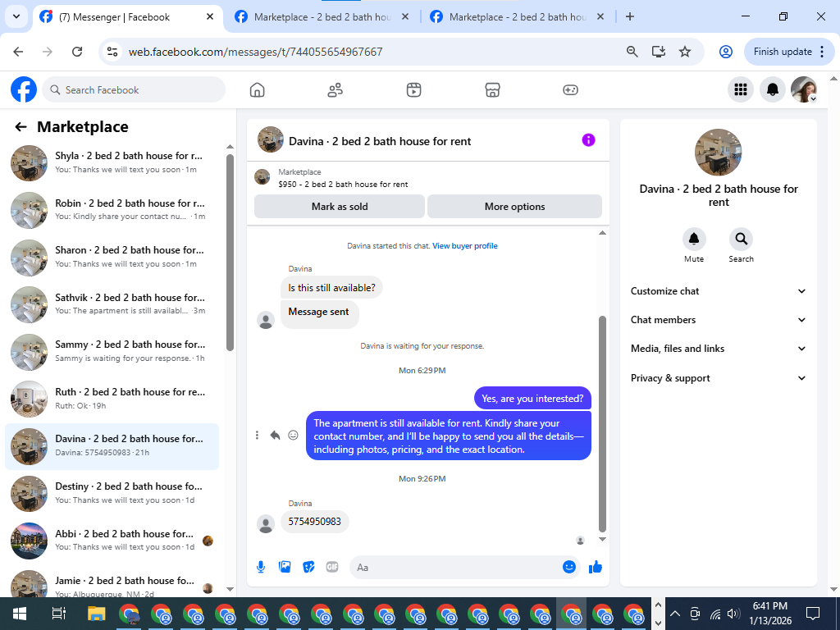This screenshot has height=630, width=840.
Task: Reload the page in Chrome
Action: tap(77, 52)
